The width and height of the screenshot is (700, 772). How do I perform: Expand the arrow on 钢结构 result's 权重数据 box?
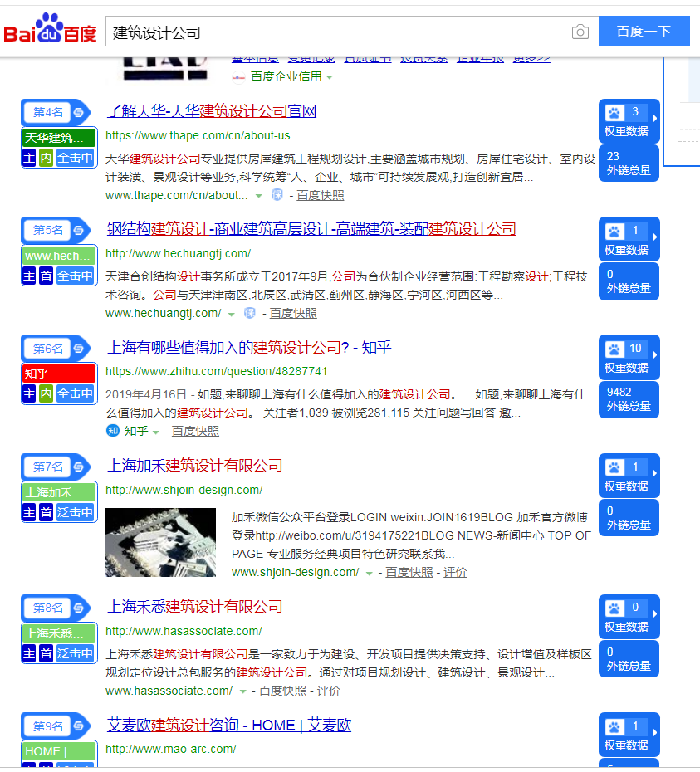point(654,237)
